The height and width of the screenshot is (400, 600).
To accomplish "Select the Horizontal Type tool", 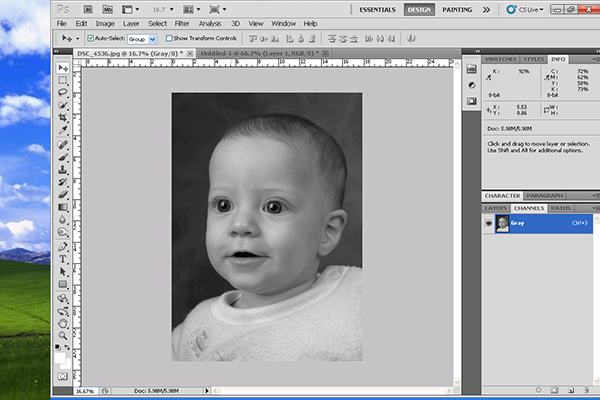I will [x=62, y=258].
